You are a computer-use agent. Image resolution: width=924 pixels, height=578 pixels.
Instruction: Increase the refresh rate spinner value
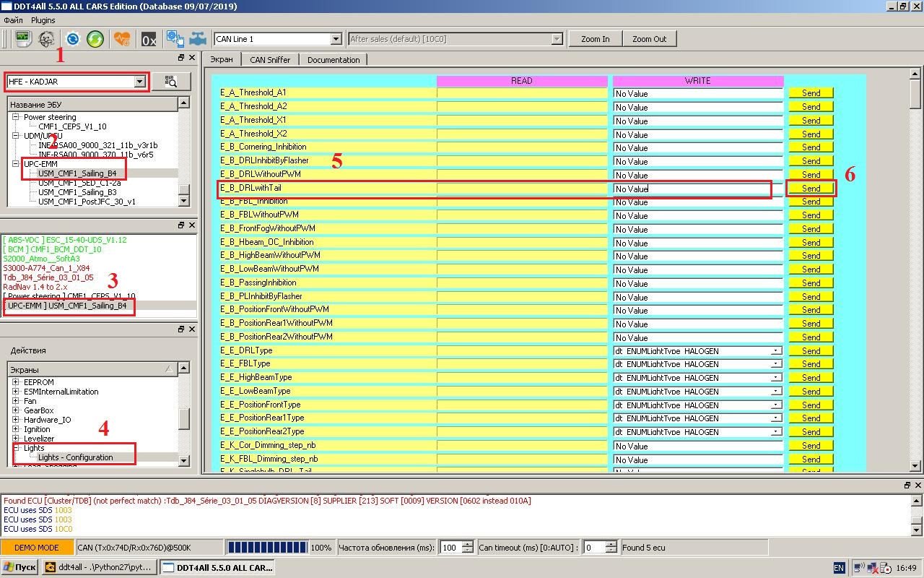468,544
